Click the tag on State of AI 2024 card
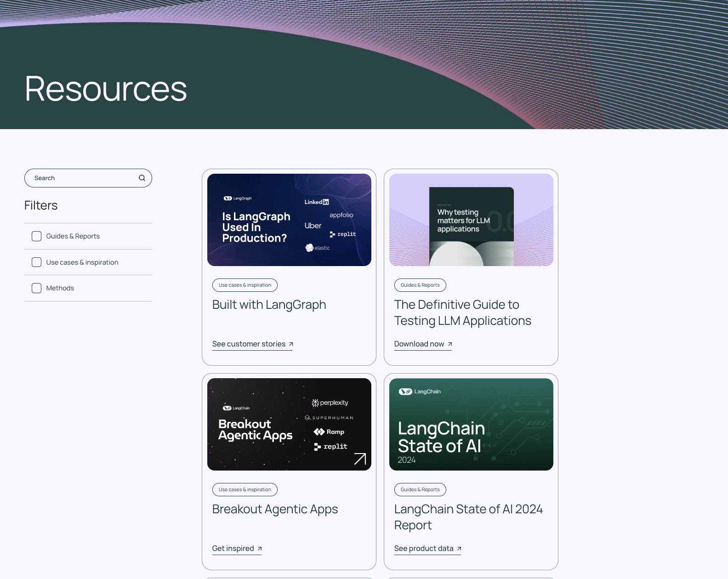This screenshot has height=579, width=728. click(x=420, y=489)
